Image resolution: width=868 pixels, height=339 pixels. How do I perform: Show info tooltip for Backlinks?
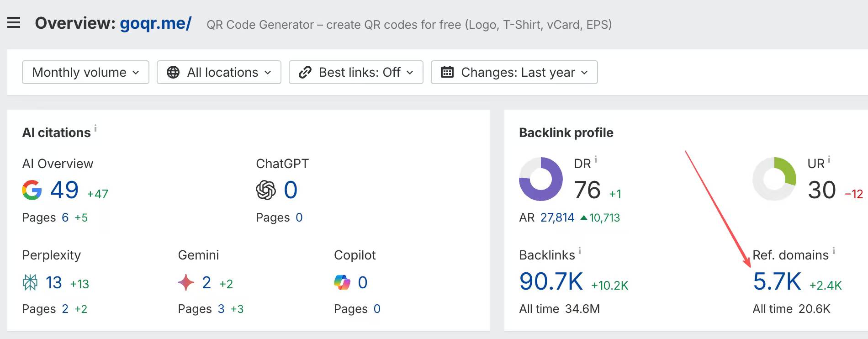[x=580, y=250]
